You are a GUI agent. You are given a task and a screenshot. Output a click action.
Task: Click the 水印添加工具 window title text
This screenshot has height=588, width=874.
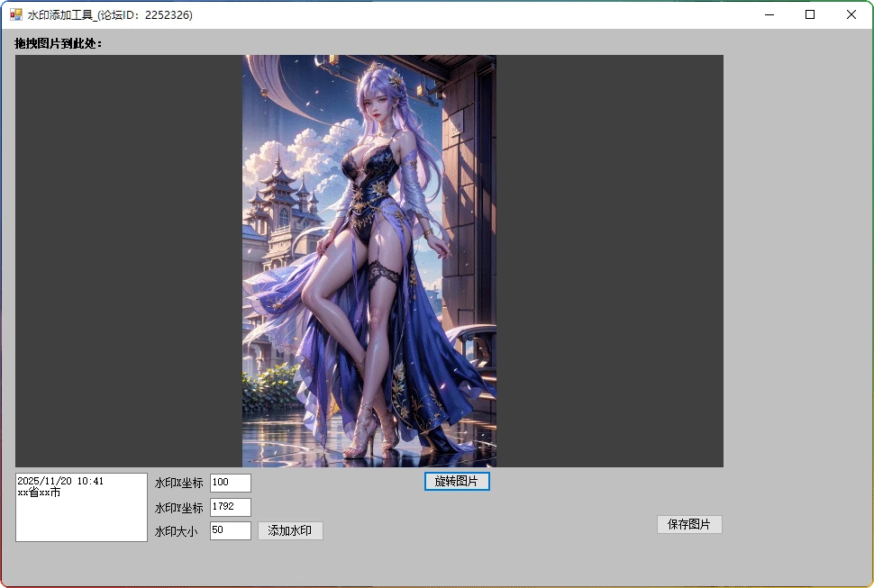(110, 15)
